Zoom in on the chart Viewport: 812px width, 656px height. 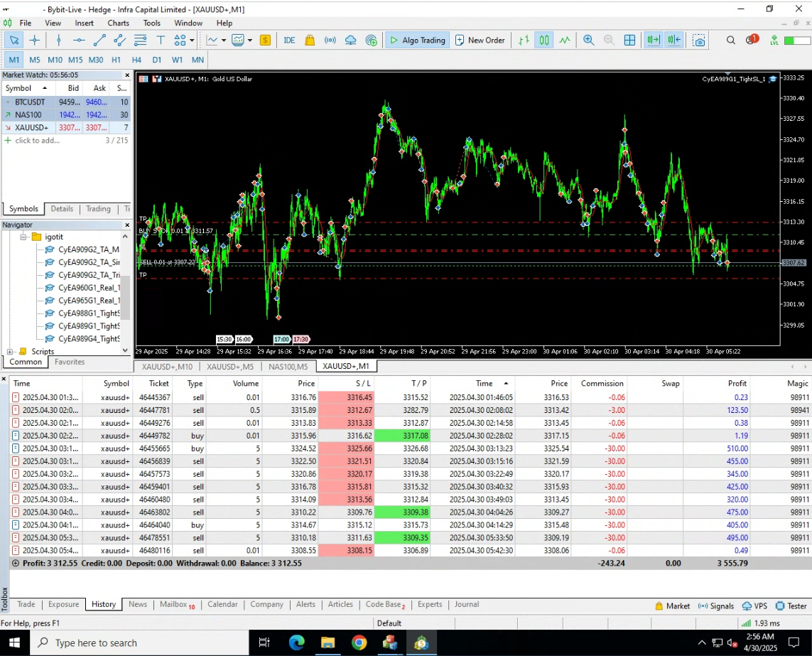click(x=589, y=41)
